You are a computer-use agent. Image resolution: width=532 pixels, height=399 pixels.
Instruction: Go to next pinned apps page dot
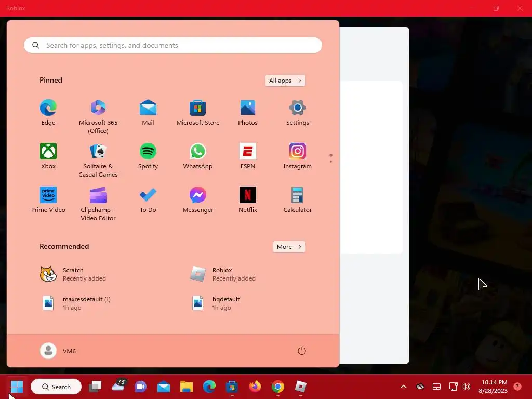(x=331, y=162)
